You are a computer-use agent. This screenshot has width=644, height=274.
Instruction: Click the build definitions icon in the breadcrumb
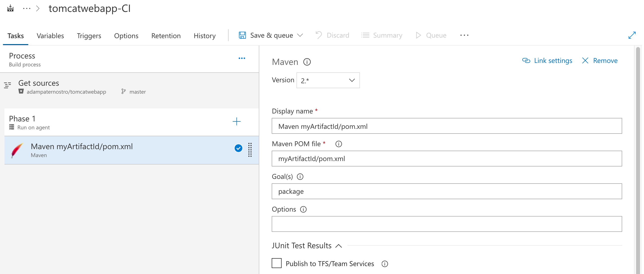(x=10, y=8)
